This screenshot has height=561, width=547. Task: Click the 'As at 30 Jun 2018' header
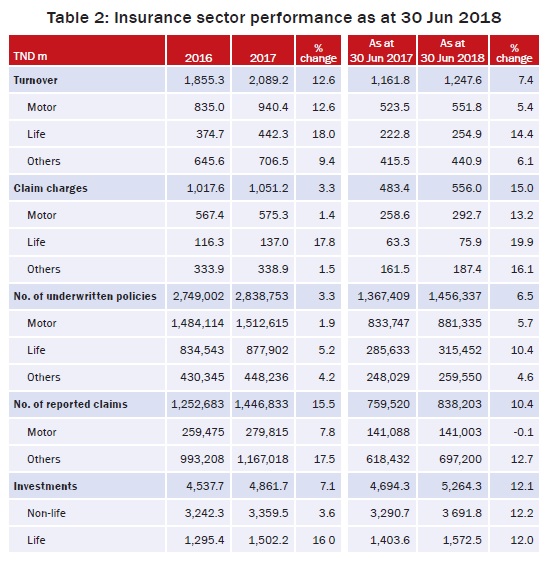coord(453,50)
